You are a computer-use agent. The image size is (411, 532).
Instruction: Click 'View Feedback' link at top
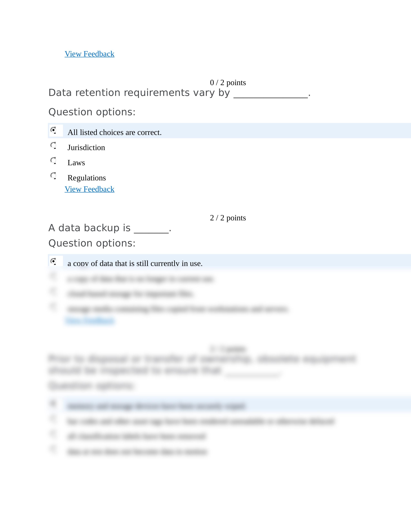pyautogui.click(x=89, y=54)
